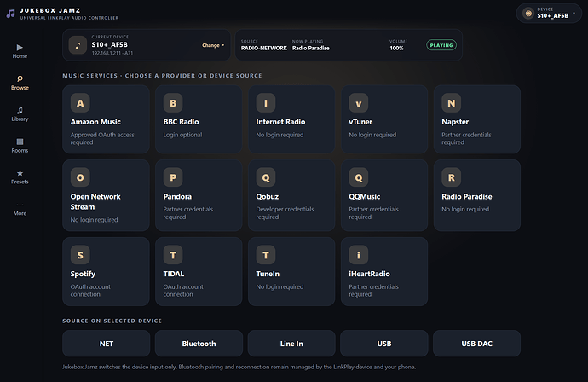Click the 100% volume value
Image resolution: width=588 pixels, height=382 pixels.
(x=396, y=48)
